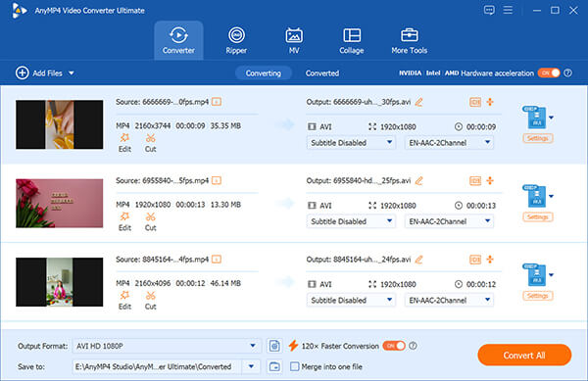588x381 pixels.
Task: Click the enhance sparkle icon for 8845164 output
Action: [x=490, y=260]
